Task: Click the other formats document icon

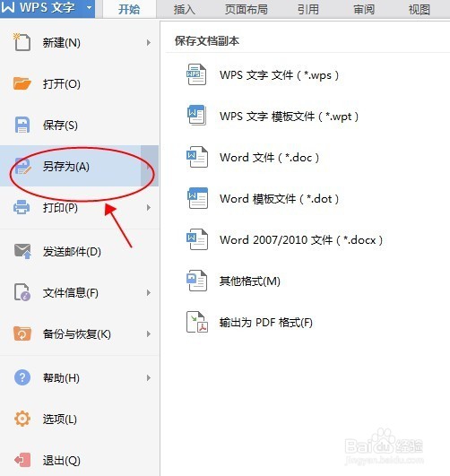Action: (x=197, y=281)
